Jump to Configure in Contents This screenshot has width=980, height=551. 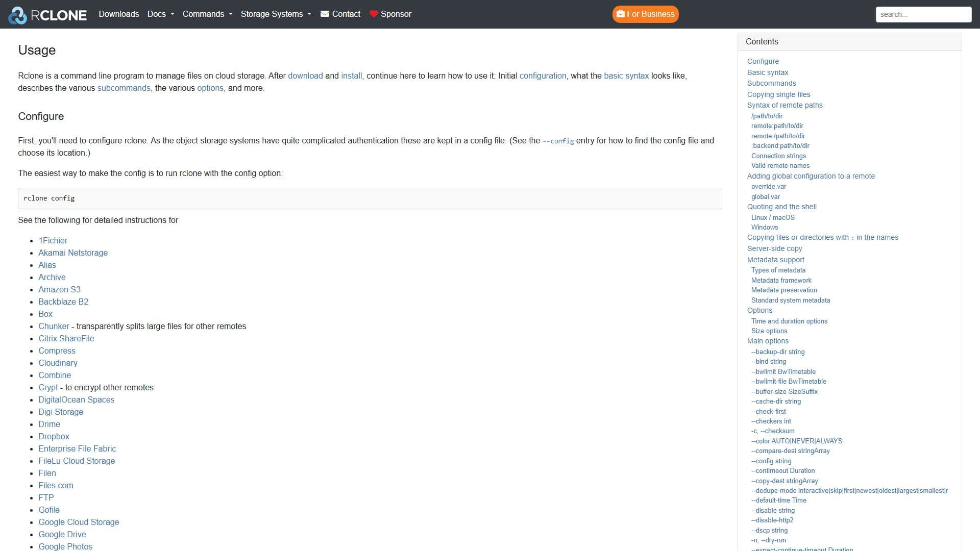[763, 61]
